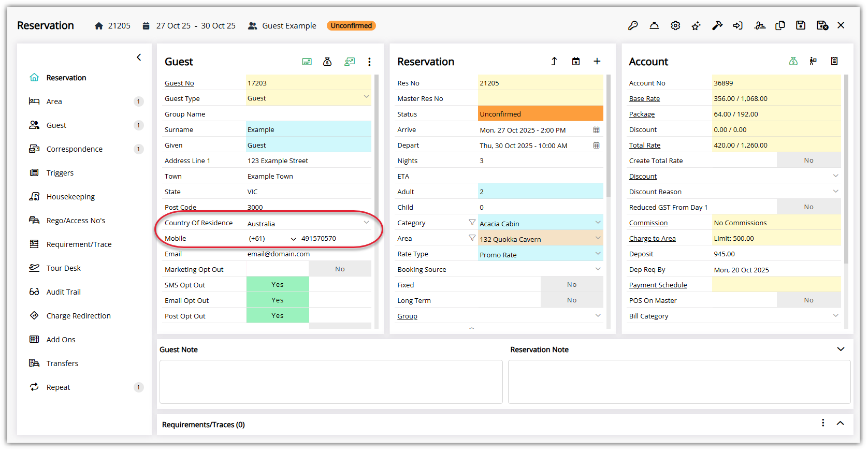Click the Total Rate link
The width and height of the screenshot is (868, 451).
click(x=645, y=145)
